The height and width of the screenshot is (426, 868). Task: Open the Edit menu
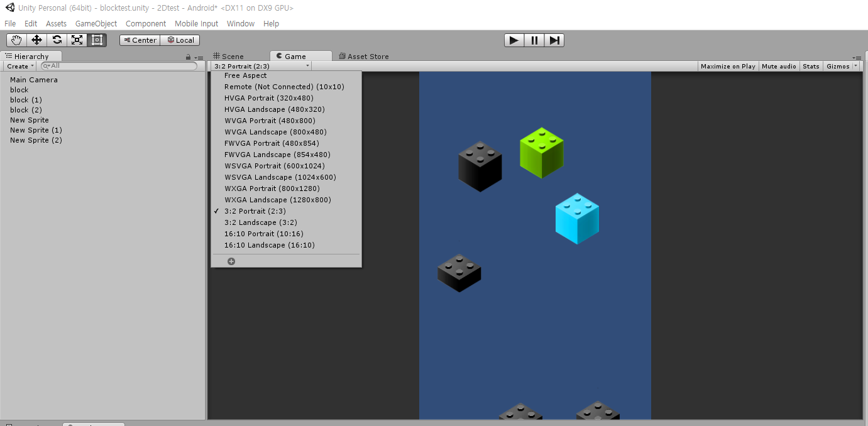(31, 24)
